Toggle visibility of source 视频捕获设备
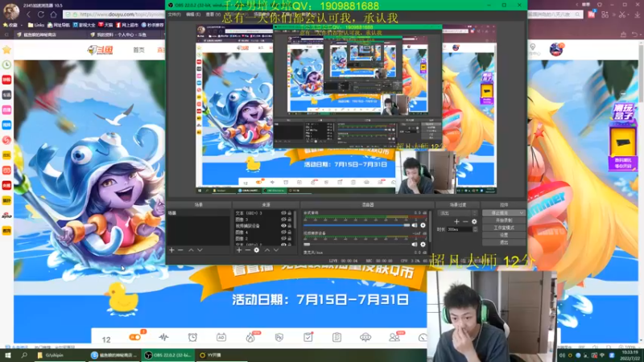Viewport: 644px width, 362px height. point(283,226)
